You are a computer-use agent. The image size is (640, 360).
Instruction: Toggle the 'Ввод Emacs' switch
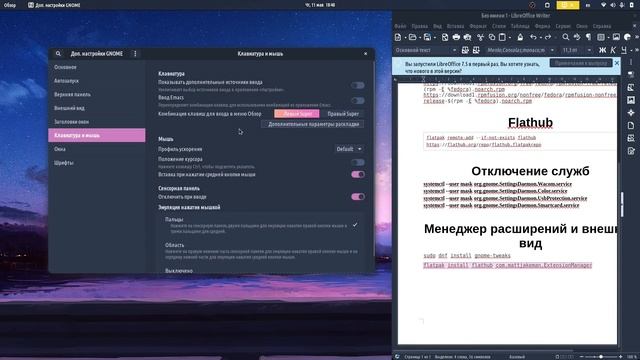pos(358,100)
